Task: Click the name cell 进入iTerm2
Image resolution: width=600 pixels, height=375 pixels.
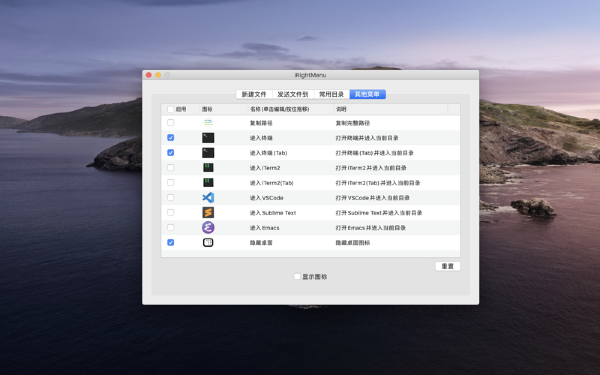Action: click(x=265, y=168)
